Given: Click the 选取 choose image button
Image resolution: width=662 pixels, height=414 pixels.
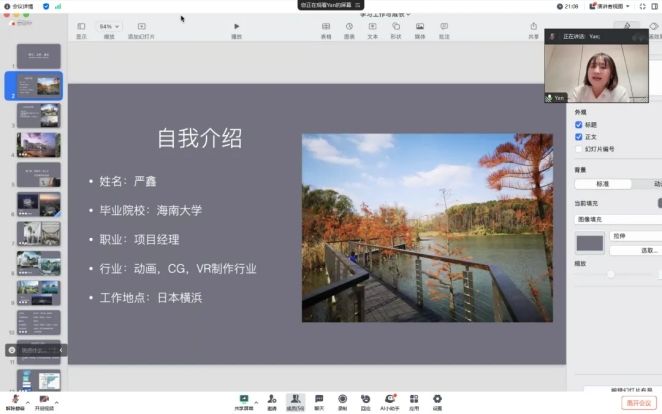Looking at the screenshot, I should (x=648, y=250).
